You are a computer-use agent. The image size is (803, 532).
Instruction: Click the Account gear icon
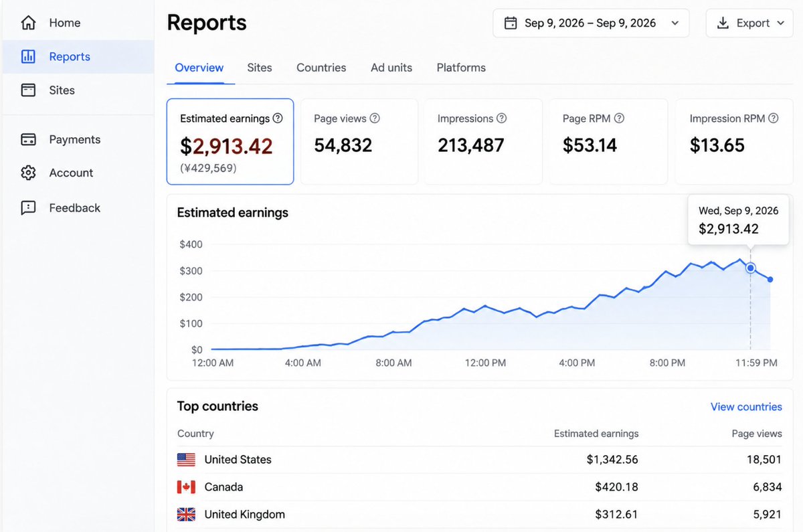tap(28, 173)
